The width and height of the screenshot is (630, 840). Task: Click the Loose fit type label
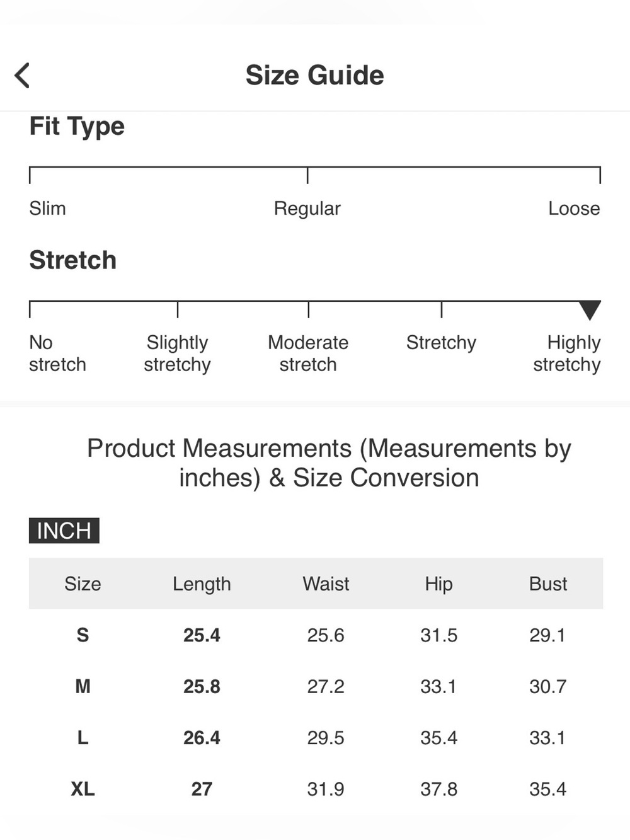tap(574, 208)
